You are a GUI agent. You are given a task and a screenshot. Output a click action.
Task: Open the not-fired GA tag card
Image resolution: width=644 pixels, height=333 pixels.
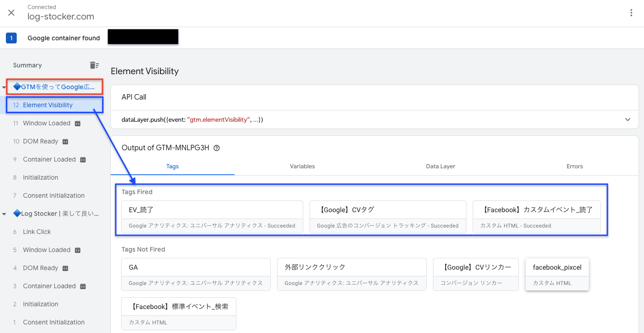pos(196,275)
